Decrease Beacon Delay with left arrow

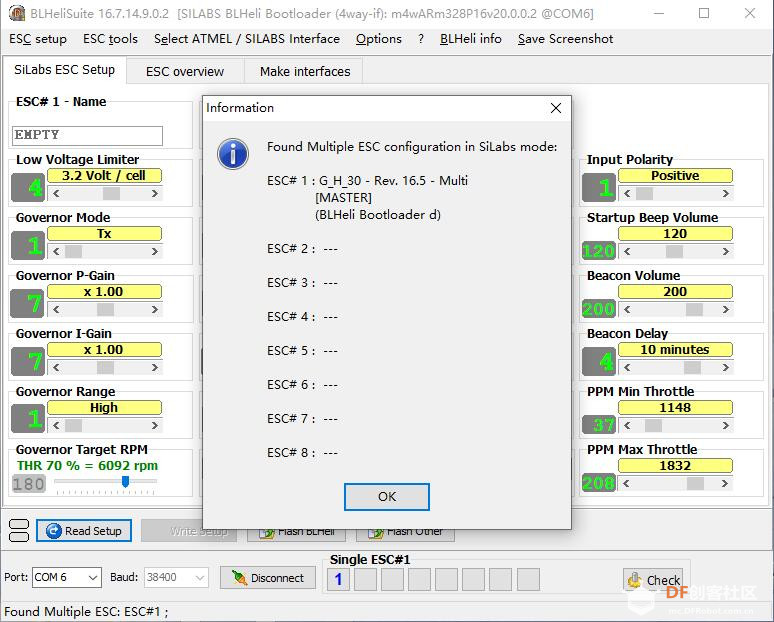(x=627, y=367)
